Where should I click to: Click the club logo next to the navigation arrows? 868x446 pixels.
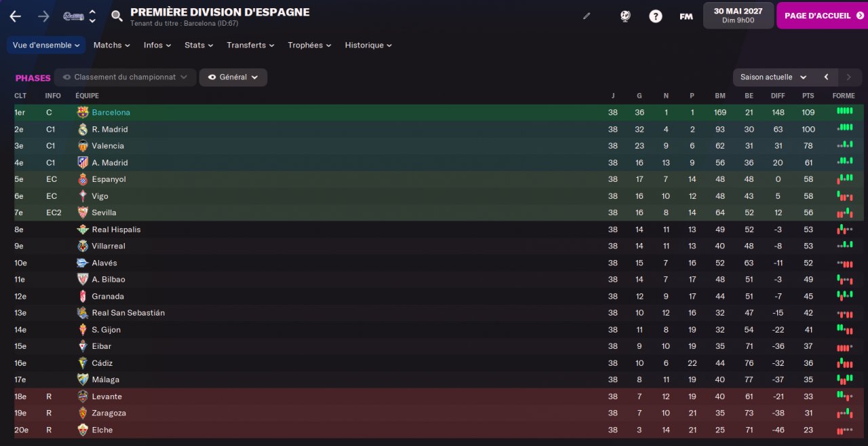pos(73,16)
